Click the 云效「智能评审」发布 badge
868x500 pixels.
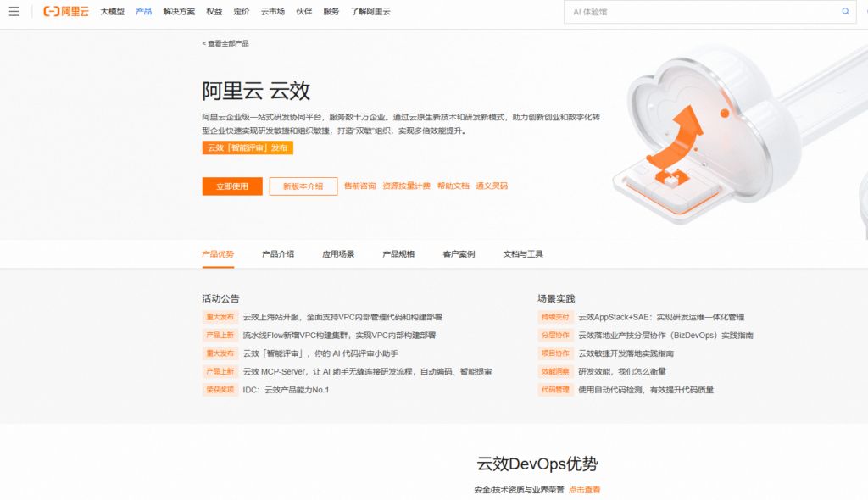247,147
